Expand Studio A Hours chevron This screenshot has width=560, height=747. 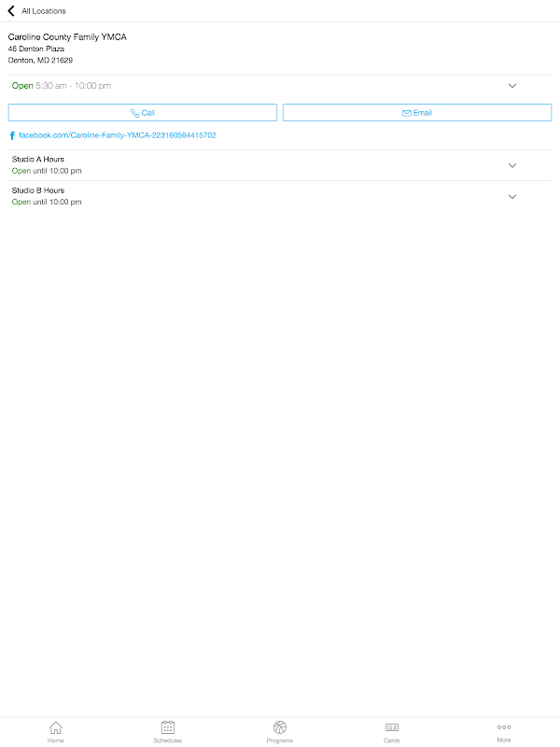click(x=512, y=166)
